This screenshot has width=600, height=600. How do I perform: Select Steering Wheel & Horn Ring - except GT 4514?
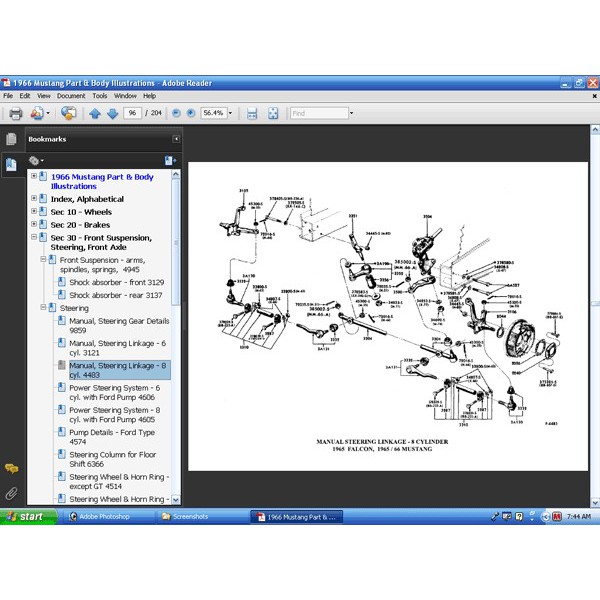[x=119, y=481]
